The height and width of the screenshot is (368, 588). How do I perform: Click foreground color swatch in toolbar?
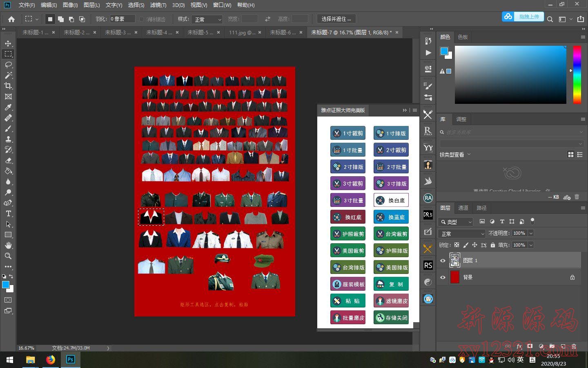[x=6, y=285]
